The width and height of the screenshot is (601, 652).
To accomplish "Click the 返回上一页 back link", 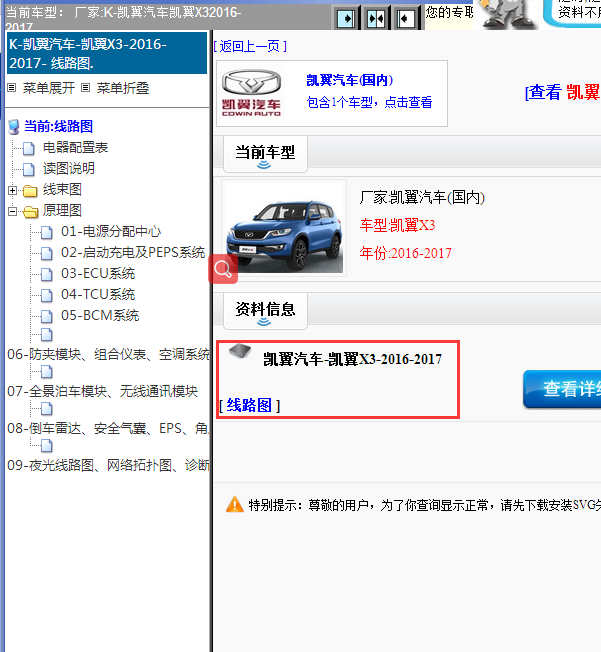I will click(x=250, y=46).
